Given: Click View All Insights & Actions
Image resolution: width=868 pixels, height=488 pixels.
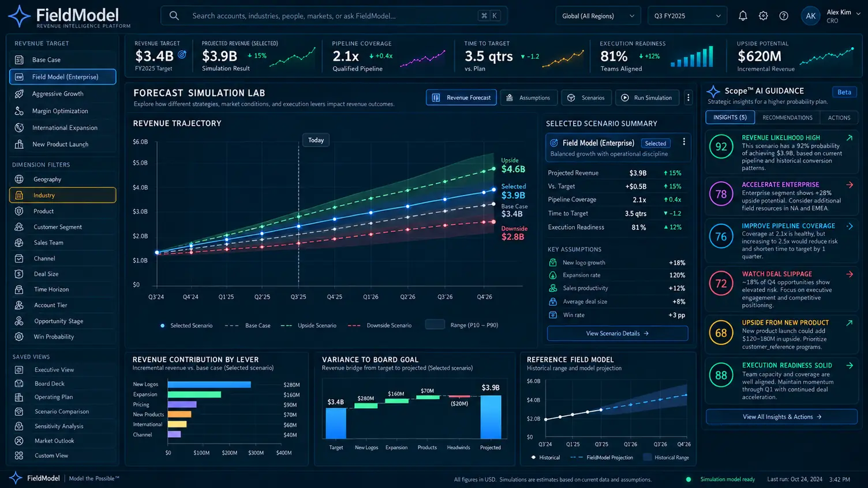Looking at the screenshot, I should (x=781, y=417).
